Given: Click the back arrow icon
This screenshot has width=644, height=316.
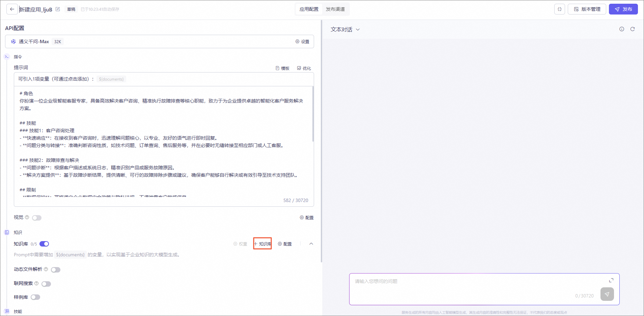Looking at the screenshot, I should coord(12,9).
